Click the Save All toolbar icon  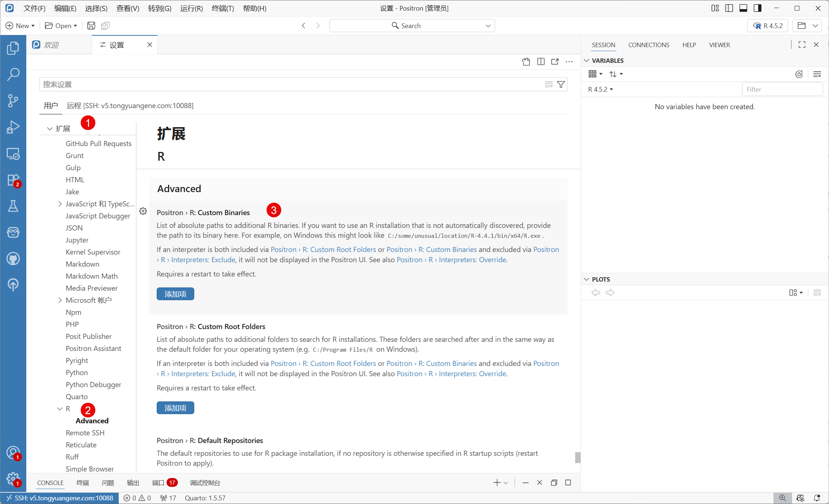point(106,26)
